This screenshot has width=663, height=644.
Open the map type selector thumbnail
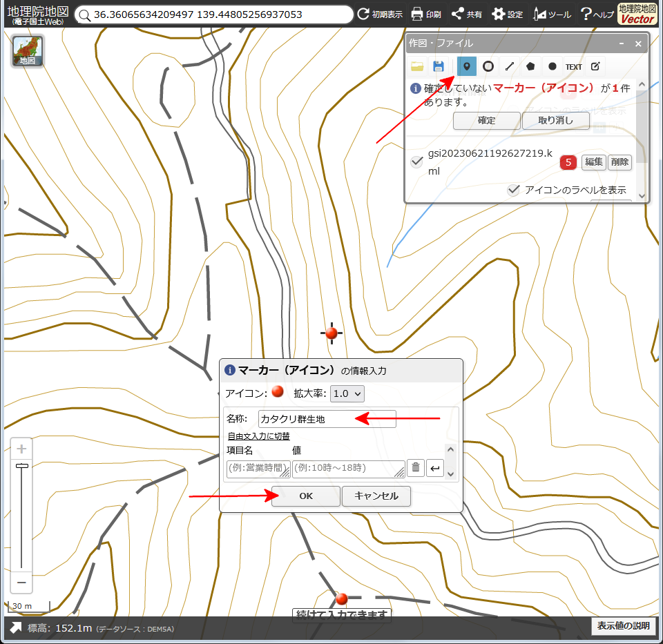(28, 51)
